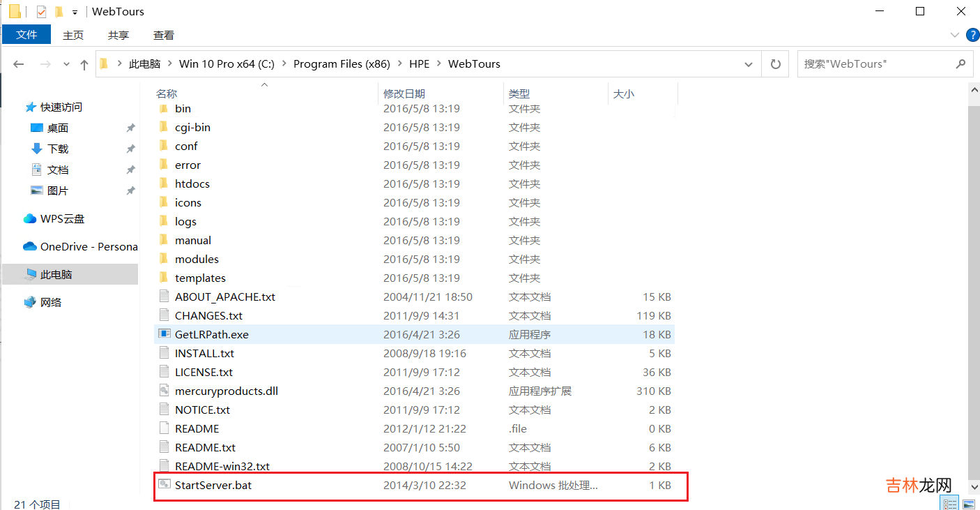Open the Quick Access Toolbar customize dropdown
The image size is (980, 510).
click(75, 12)
